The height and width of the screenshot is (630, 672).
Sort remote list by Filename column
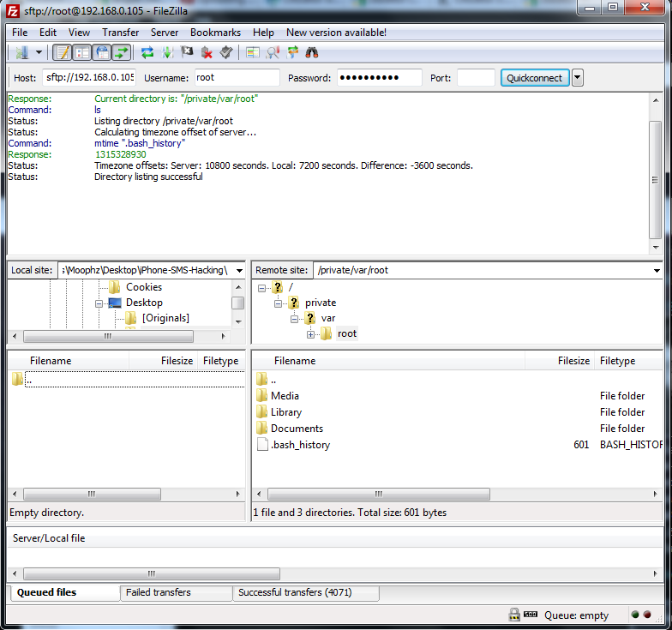388,361
